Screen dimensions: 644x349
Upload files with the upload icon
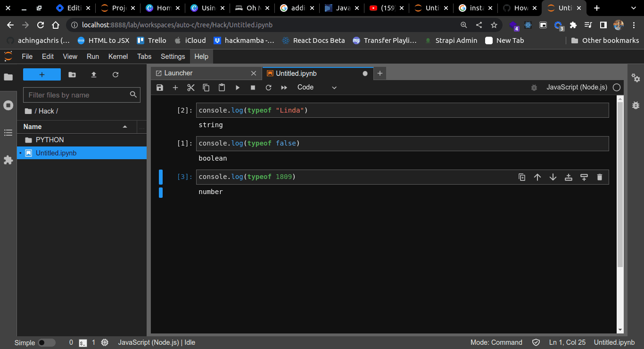click(x=94, y=74)
